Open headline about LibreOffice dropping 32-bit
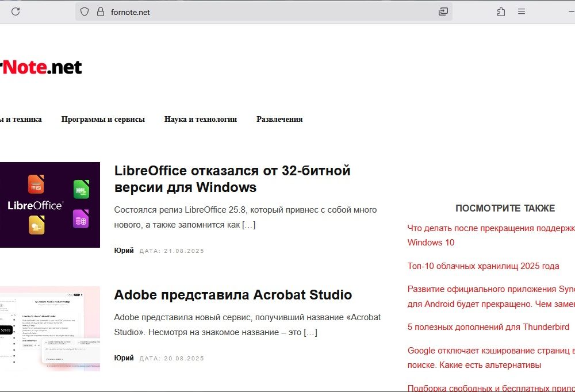Image resolution: width=575 pixels, height=392 pixels. tap(232, 179)
